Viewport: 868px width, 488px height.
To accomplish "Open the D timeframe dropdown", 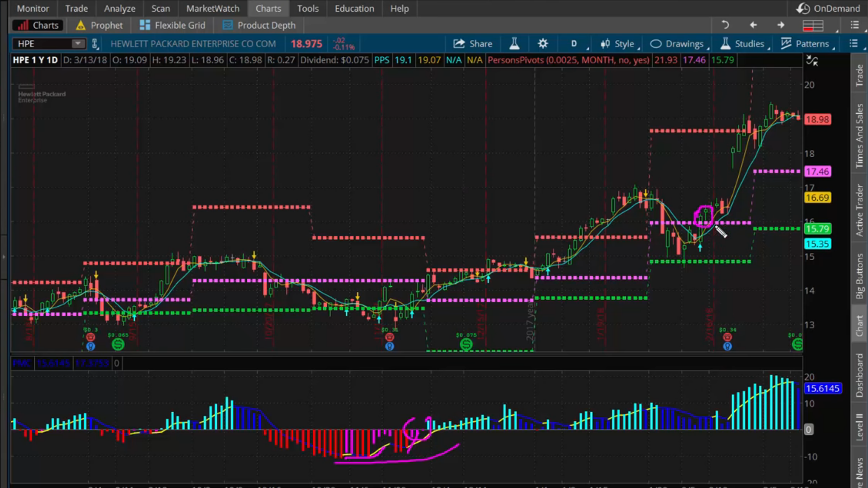I will [x=574, y=44].
